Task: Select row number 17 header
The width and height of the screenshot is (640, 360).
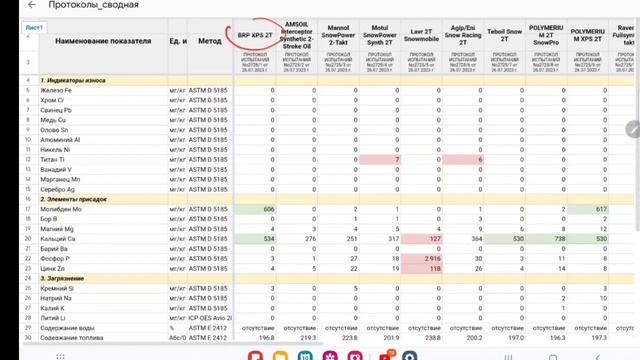Action: (28, 209)
